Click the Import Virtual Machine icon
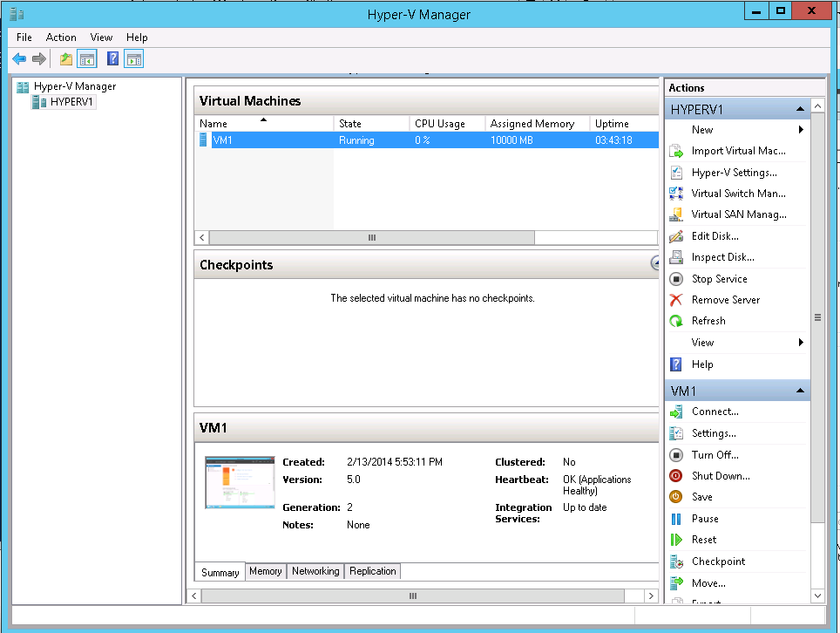This screenshot has height=633, width=840. point(676,151)
